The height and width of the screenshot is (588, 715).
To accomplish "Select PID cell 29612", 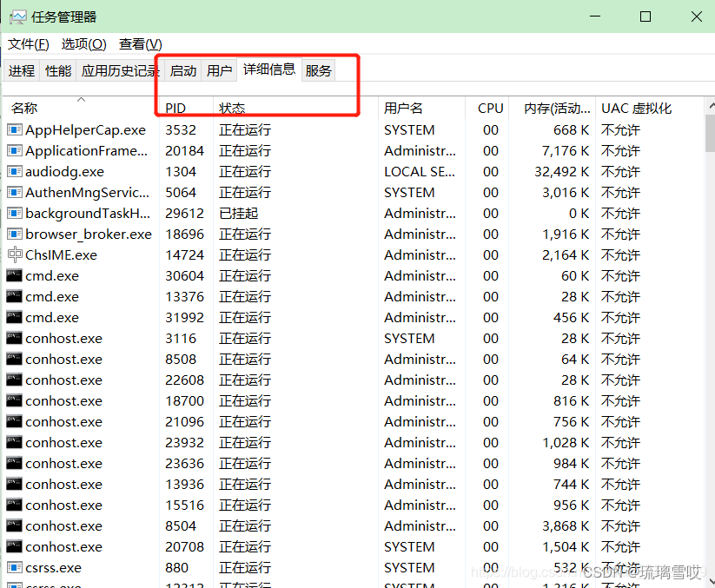I will (x=185, y=214).
